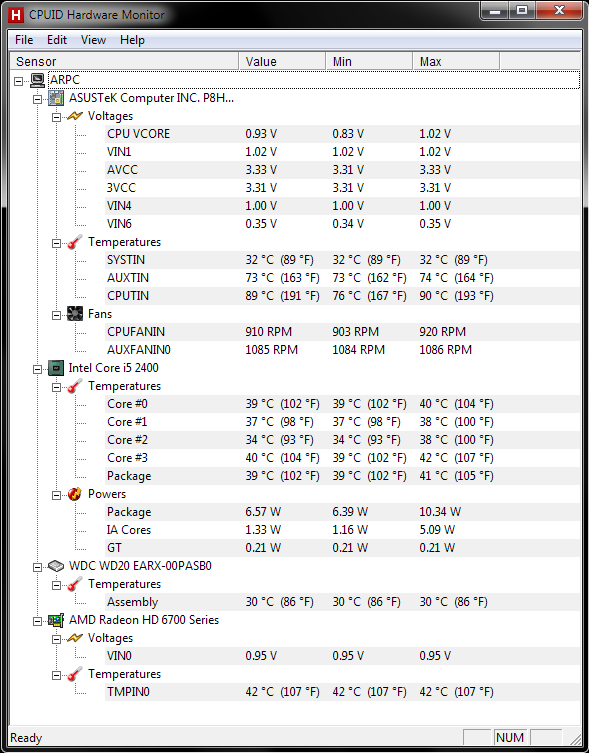The height and width of the screenshot is (753, 589).
Task: Click the ARPC computer icon
Action: [x=37, y=80]
